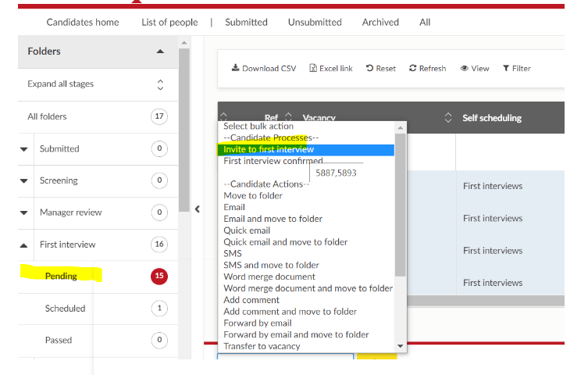Toggle Expand all stages control
The image size is (588, 375).
160,84
